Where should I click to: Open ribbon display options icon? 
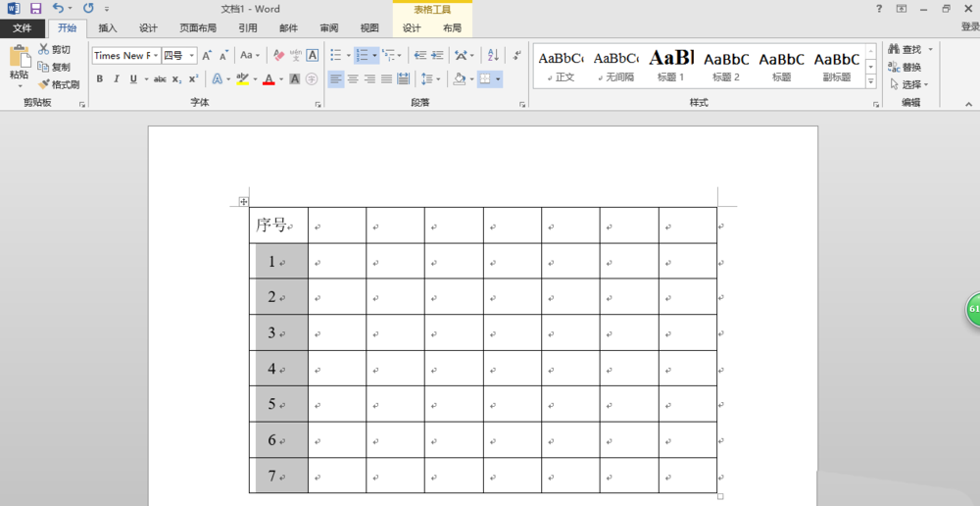pos(902,9)
